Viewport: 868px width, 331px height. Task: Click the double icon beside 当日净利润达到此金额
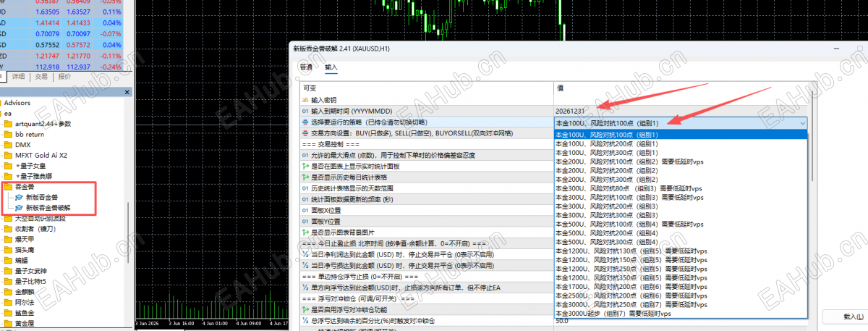tap(305, 255)
